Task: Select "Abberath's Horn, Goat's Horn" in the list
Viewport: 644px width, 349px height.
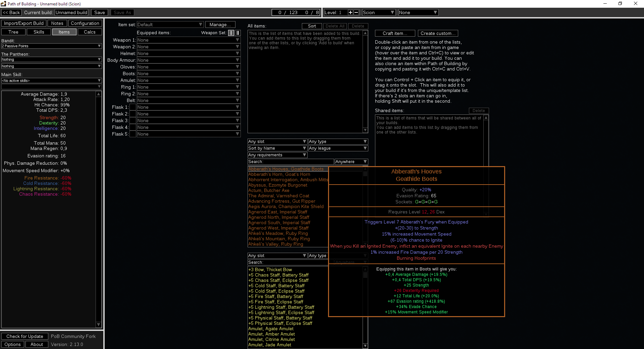Action: click(279, 174)
